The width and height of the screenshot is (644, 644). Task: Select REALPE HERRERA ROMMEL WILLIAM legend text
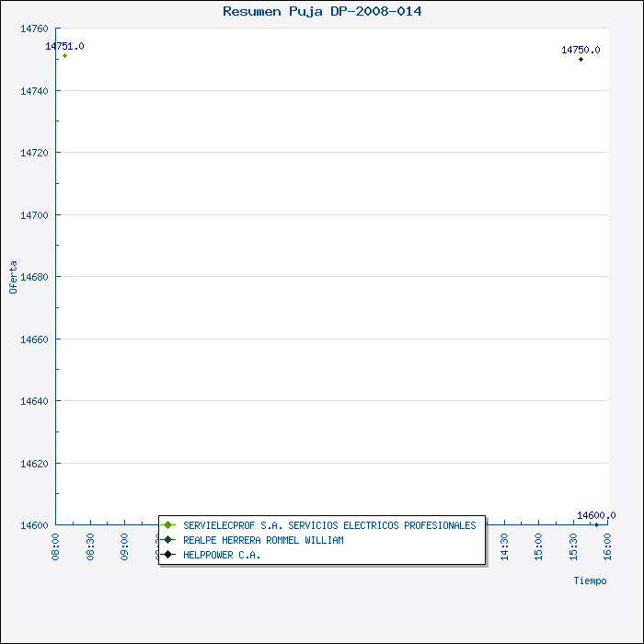263,540
